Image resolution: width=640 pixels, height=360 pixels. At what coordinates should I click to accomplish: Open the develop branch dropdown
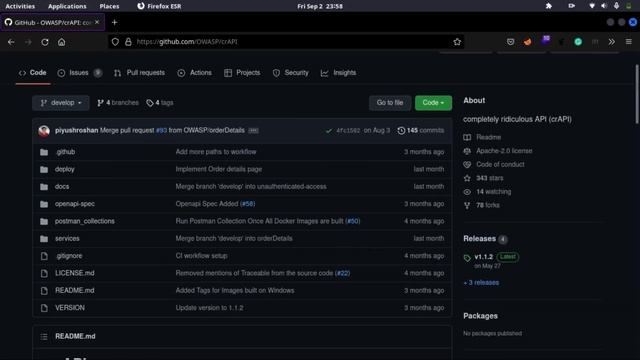pyautogui.click(x=61, y=103)
